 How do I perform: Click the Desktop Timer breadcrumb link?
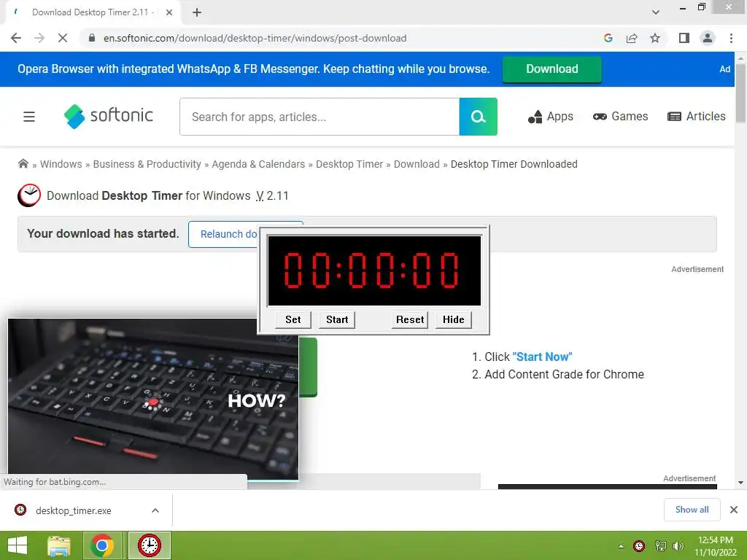[349, 164]
